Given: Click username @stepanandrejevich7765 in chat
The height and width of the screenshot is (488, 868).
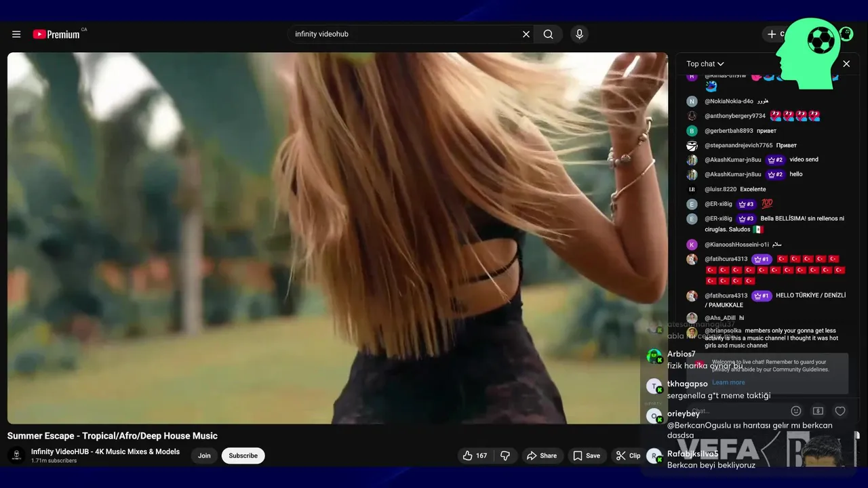Looking at the screenshot, I should pyautogui.click(x=738, y=146).
